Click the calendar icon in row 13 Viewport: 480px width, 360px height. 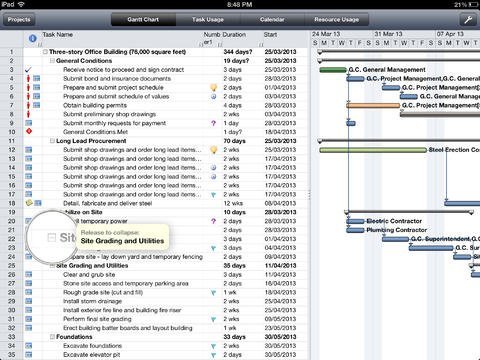[x=29, y=159]
